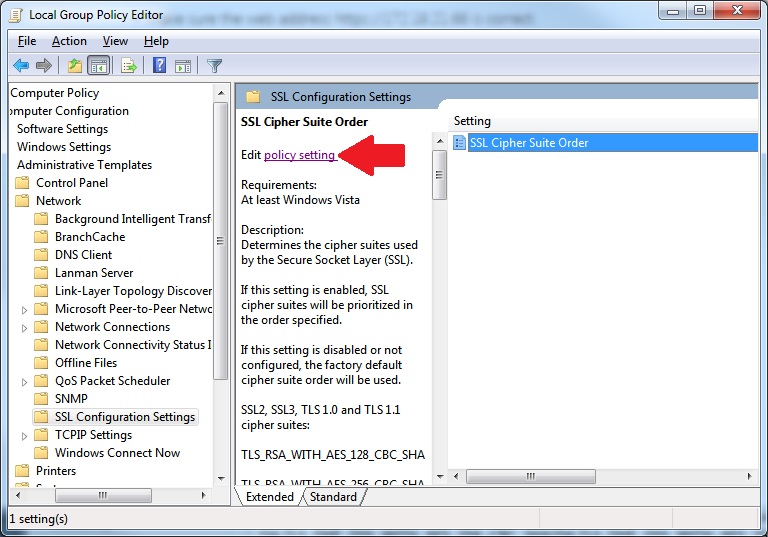768x537 pixels.
Task: Click the Filter funnel icon
Action: 214,66
